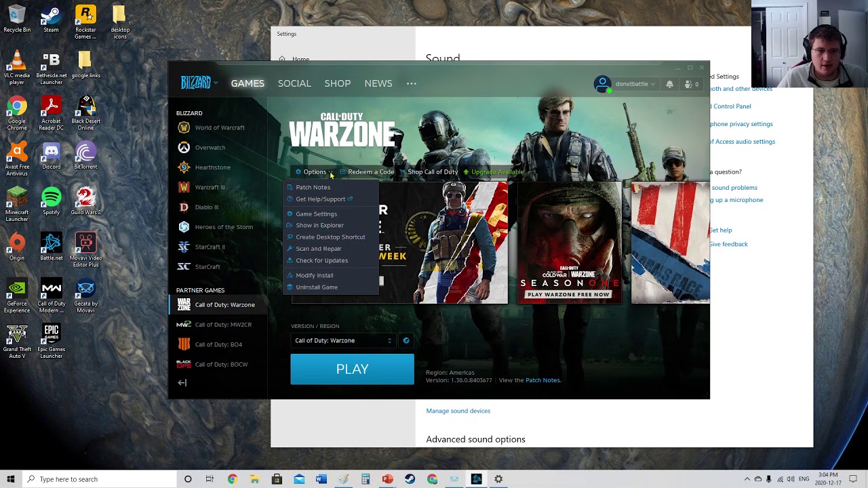
Task: Choose Get Help/Support from Options menu
Action: click(x=320, y=199)
